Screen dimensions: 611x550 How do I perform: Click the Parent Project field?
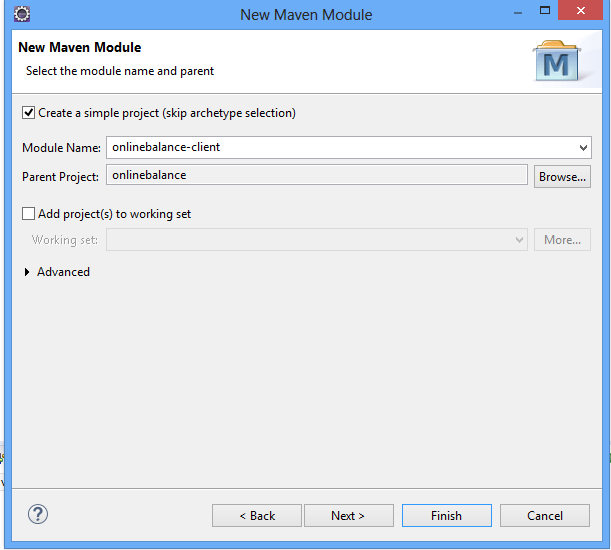click(x=317, y=175)
